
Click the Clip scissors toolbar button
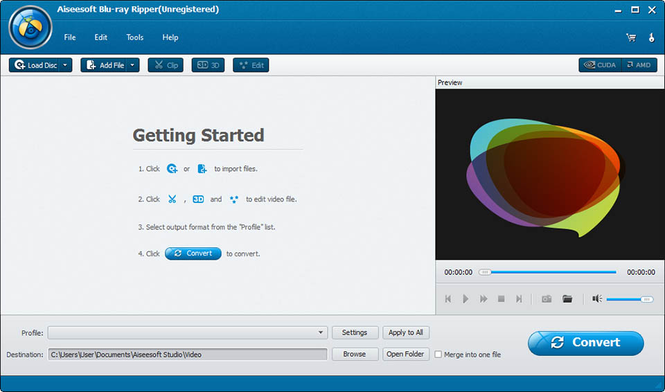click(x=166, y=65)
